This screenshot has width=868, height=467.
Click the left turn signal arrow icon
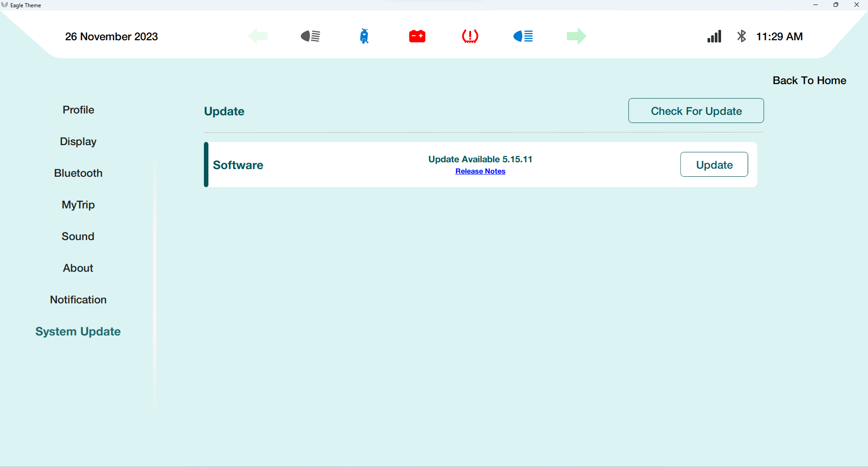[x=258, y=36]
